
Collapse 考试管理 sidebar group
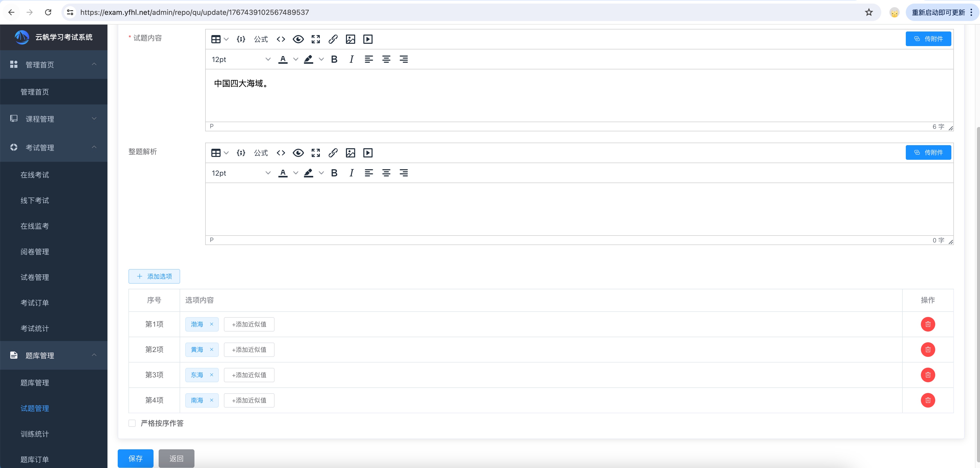click(x=54, y=147)
